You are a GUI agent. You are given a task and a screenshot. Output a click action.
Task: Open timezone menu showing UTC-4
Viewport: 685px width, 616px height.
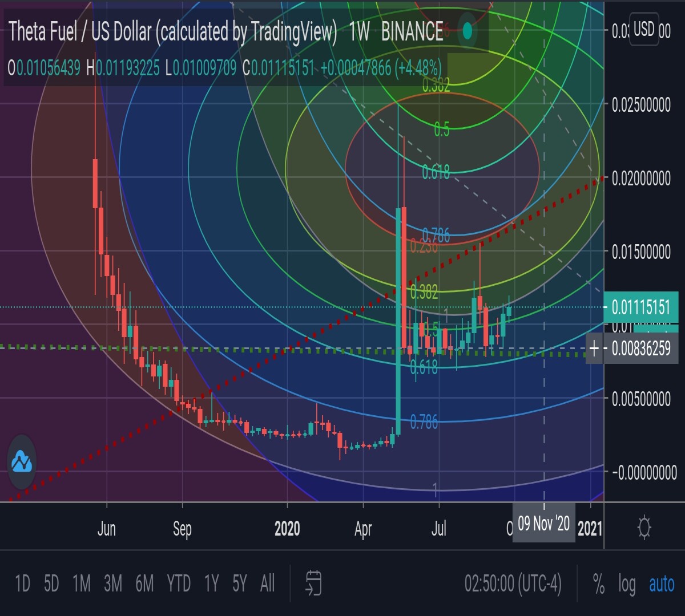click(513, 583)
